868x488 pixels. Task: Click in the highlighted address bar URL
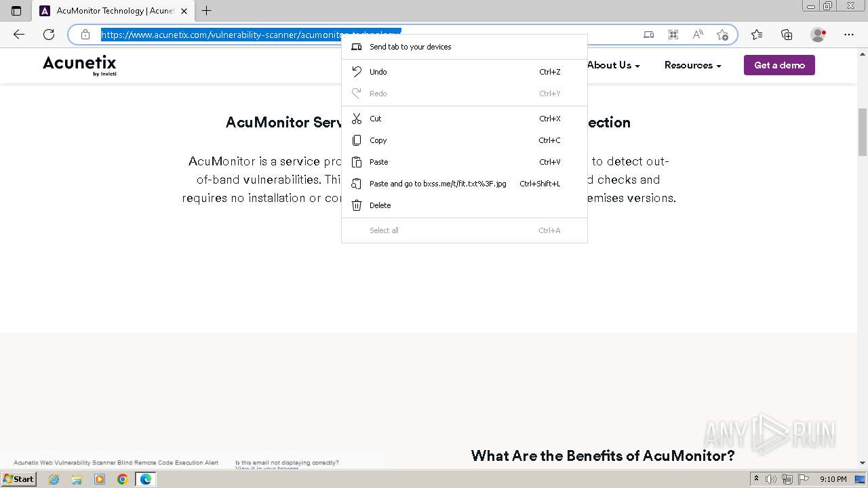(251, 35)
